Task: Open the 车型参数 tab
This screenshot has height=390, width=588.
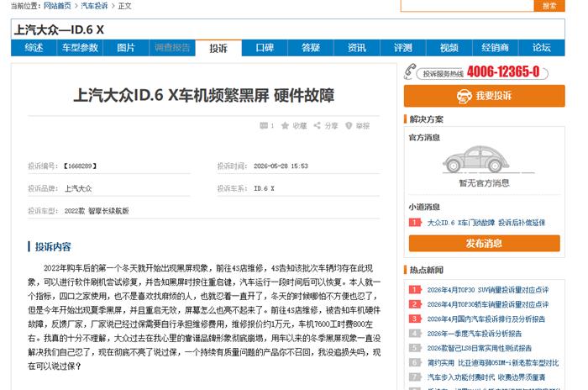Action: click(80, 48)
